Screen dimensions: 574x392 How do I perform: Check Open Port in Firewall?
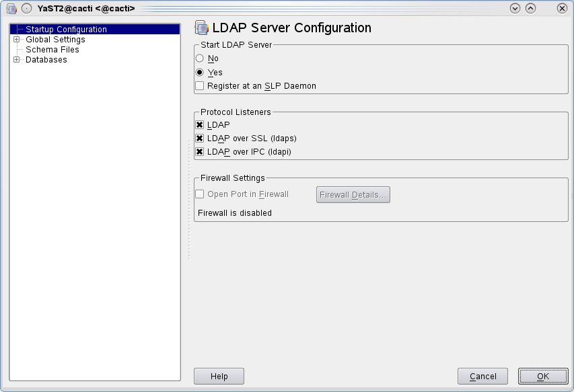pos(199,194)
